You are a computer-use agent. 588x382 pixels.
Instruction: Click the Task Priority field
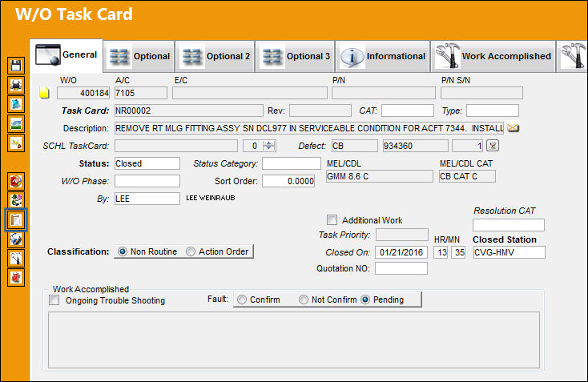coord(401,235)
